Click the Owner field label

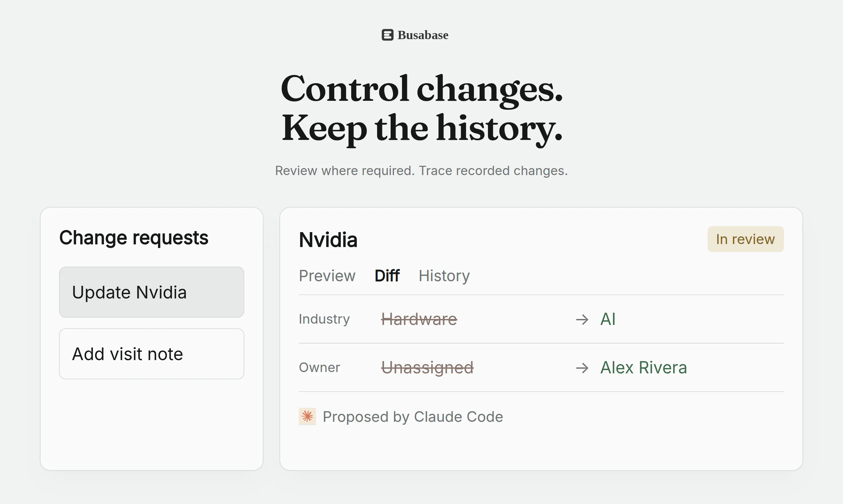tap(320, 367)
